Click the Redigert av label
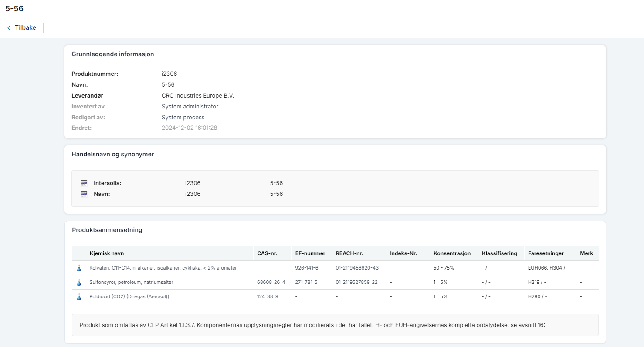The image size is (644, 347). [88, 118]
